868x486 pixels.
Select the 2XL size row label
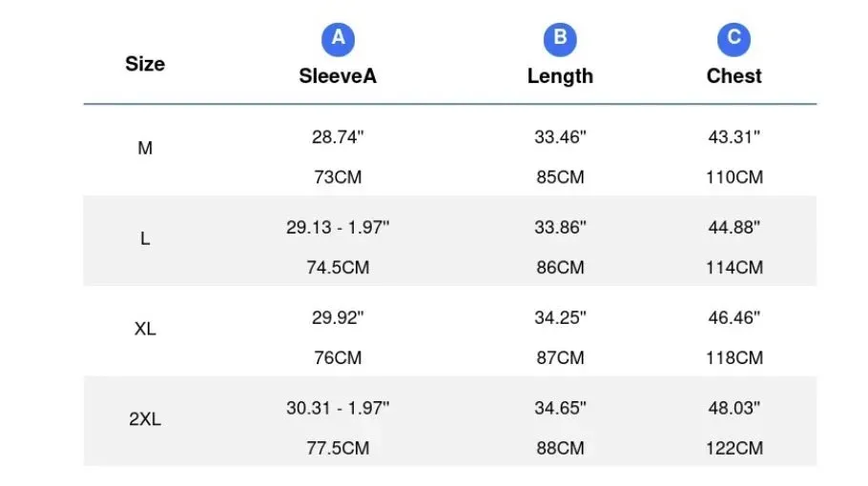tap(145, 419)
